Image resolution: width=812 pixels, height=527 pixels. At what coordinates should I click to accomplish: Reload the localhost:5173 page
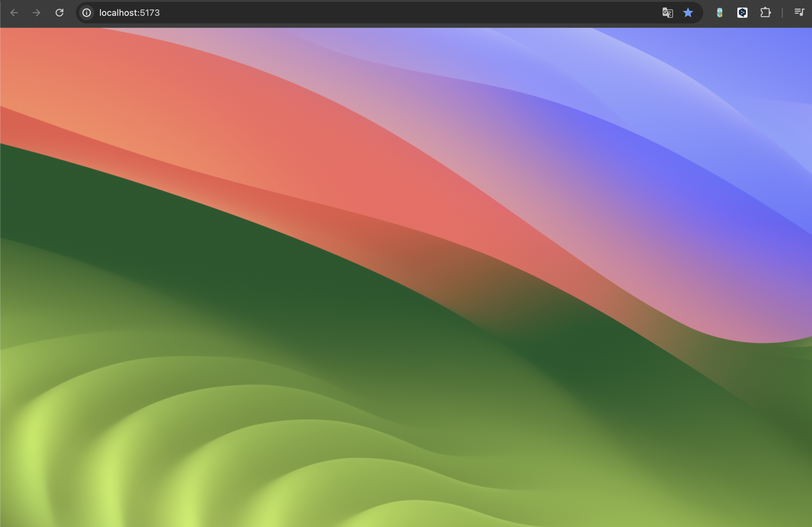coord(59,13)
